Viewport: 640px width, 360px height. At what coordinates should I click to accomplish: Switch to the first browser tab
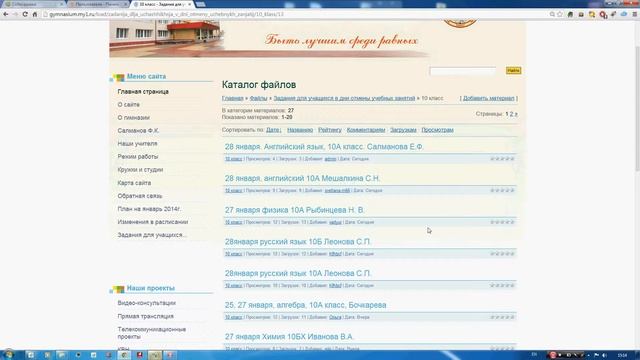click(33, 4)
